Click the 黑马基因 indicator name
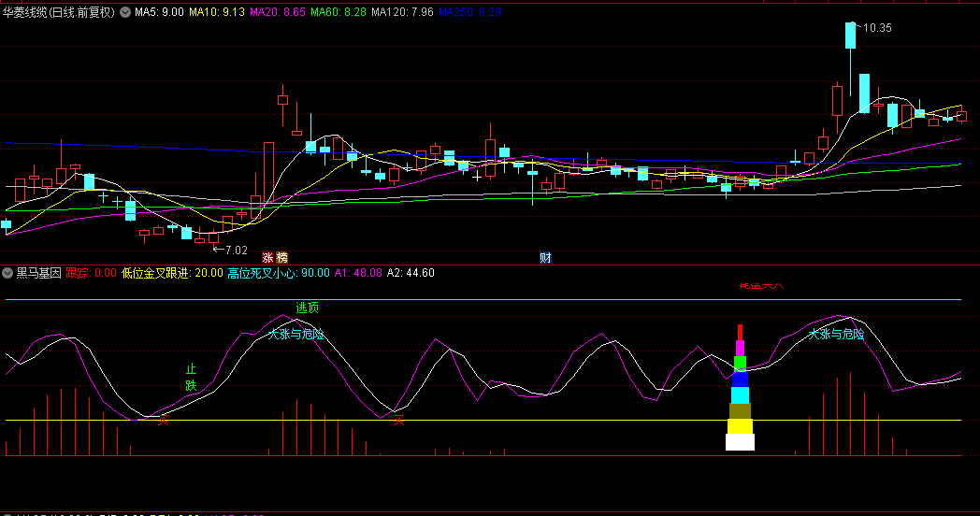 tap(38, 273)
